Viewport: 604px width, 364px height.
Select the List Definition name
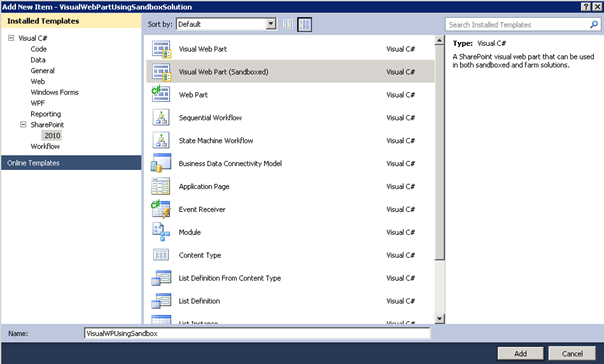tap(199, 301)
